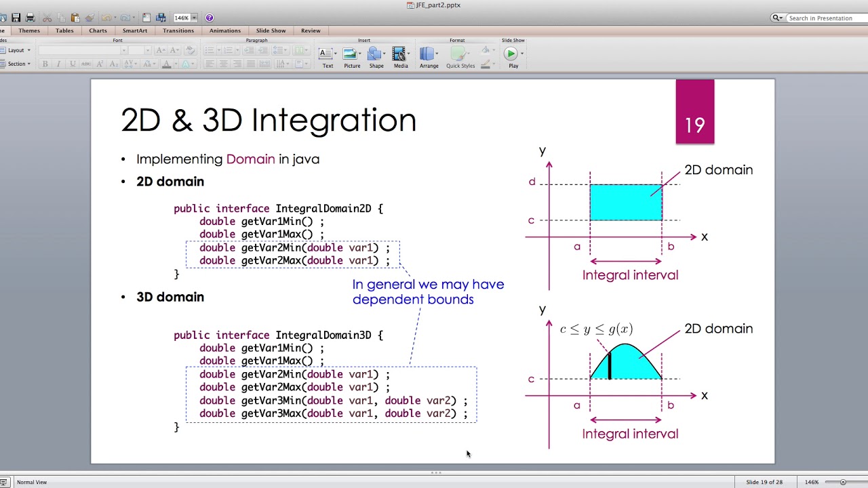
Task: Expand Play button dropdown arrow
Action: (x=521, y=54)
